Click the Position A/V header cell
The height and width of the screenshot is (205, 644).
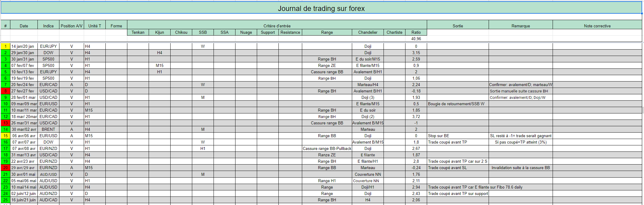click(x=72, y=26)
